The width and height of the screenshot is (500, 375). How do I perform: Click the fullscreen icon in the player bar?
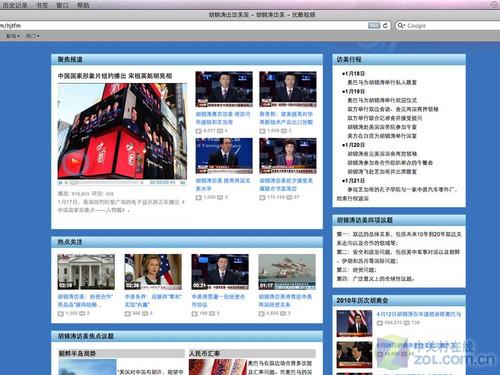click(x=183, y=183)
